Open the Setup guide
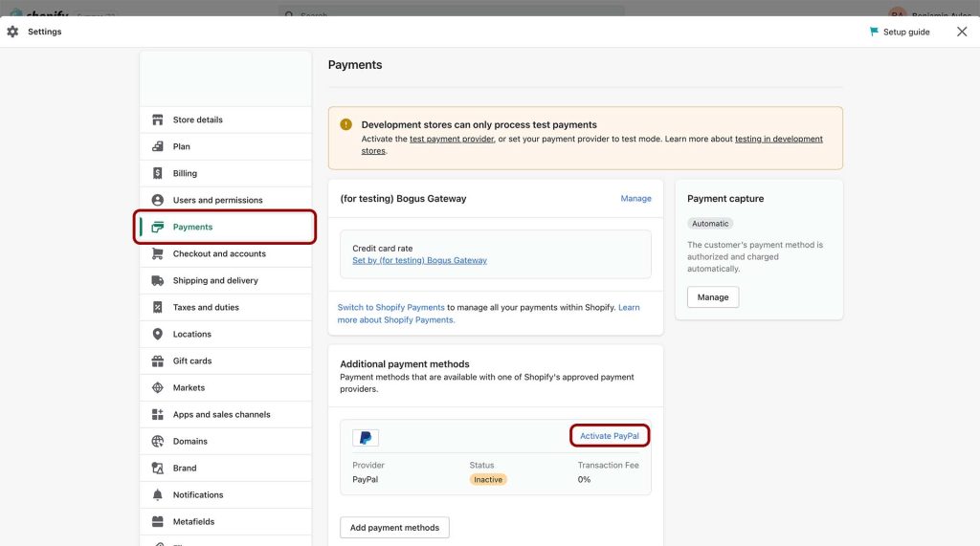 point(899,32)
